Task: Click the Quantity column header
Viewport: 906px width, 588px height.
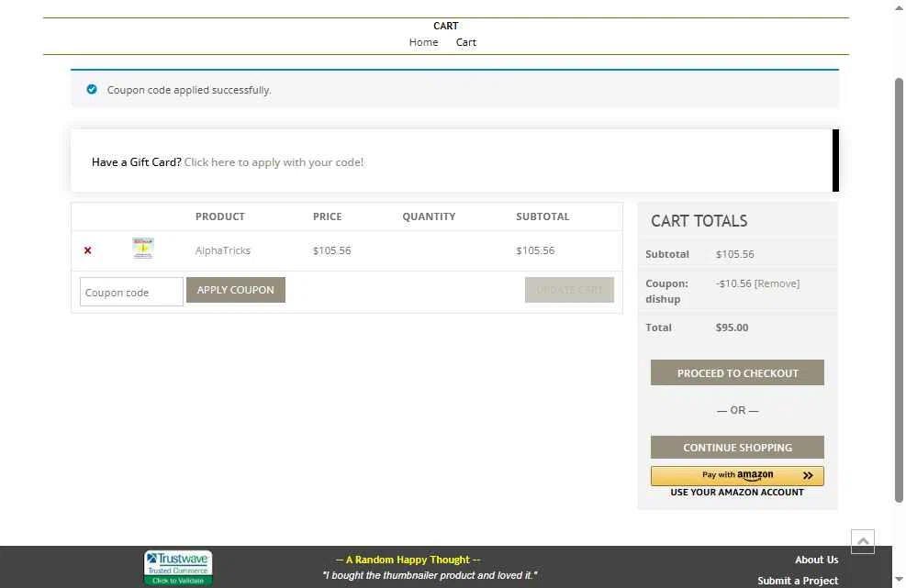Action: [x=429, y=216]
